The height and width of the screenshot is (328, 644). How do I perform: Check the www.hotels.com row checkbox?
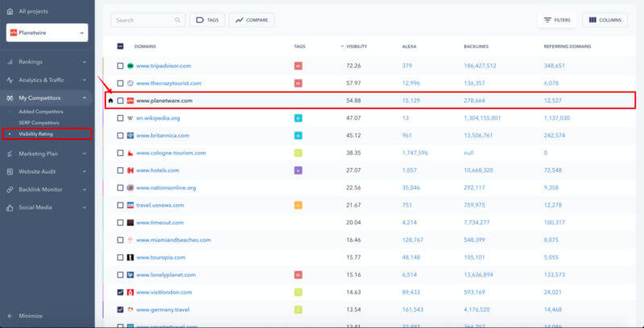[x=120, y=170]
